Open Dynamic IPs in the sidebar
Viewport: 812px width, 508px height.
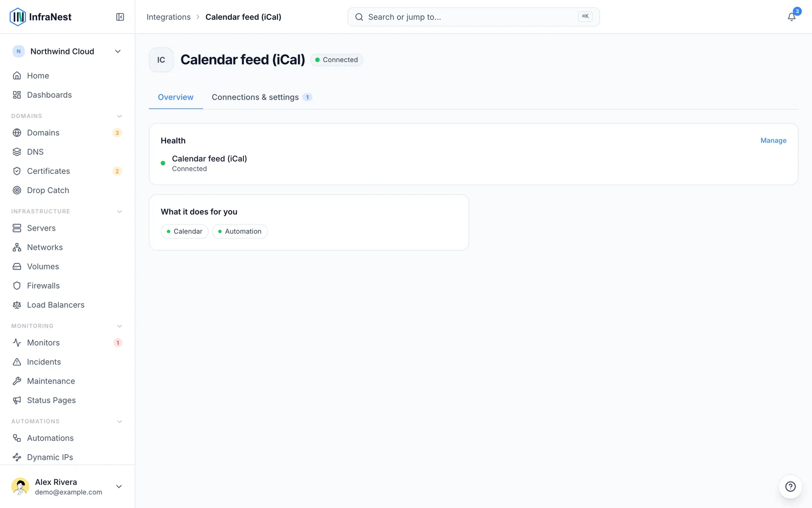pyautogui.click(x=67, y=457)
